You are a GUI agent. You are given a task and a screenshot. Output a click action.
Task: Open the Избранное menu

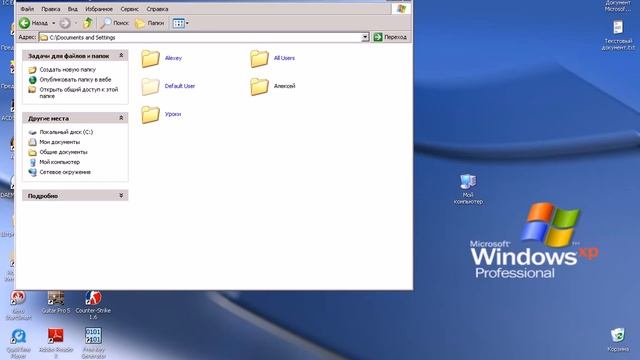99,9
